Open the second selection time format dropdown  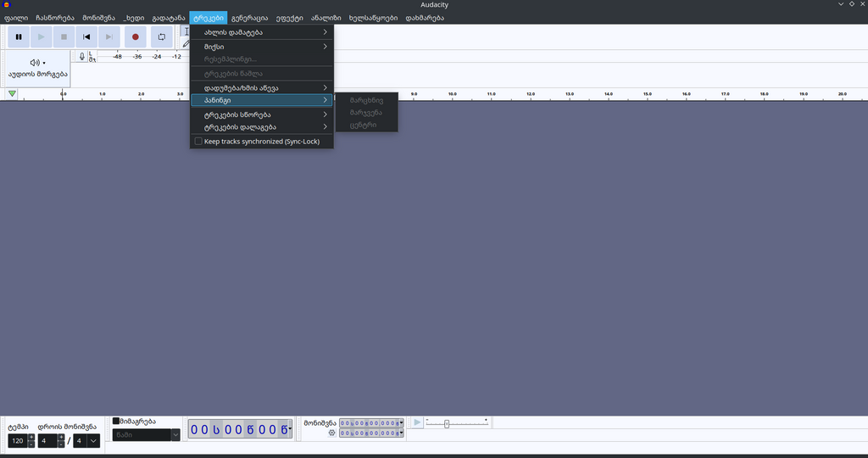tap(401, 433)
